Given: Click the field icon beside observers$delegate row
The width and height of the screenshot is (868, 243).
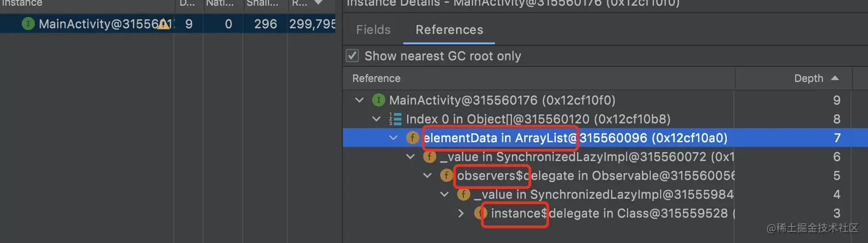Looking at the screenshot, I should coord(447,175).
